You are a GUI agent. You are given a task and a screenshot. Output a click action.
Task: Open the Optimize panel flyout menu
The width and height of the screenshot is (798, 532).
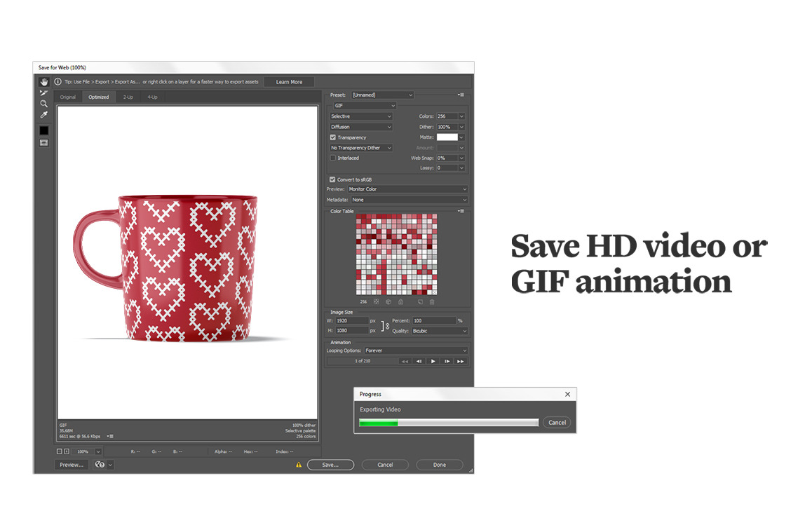click(461, 95)
